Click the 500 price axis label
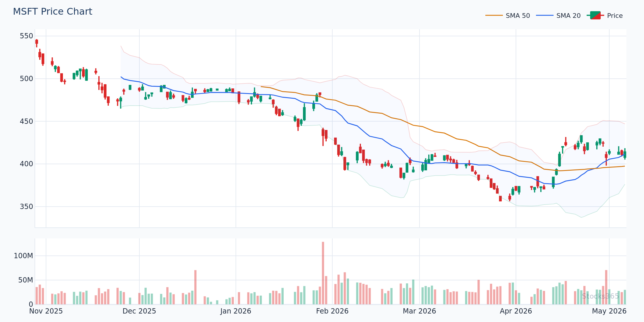This screenshot has height=322, width=644. tap(26, 79)
